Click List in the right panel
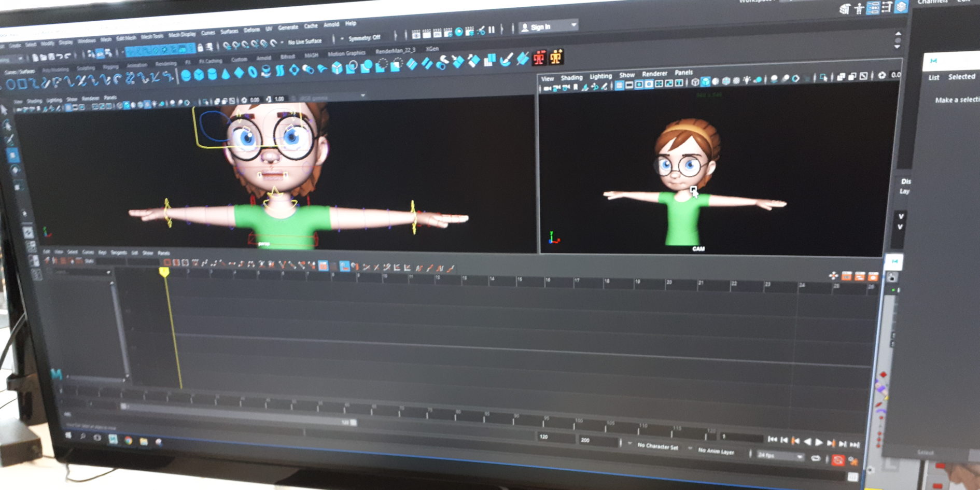 (x=934, y=77)
